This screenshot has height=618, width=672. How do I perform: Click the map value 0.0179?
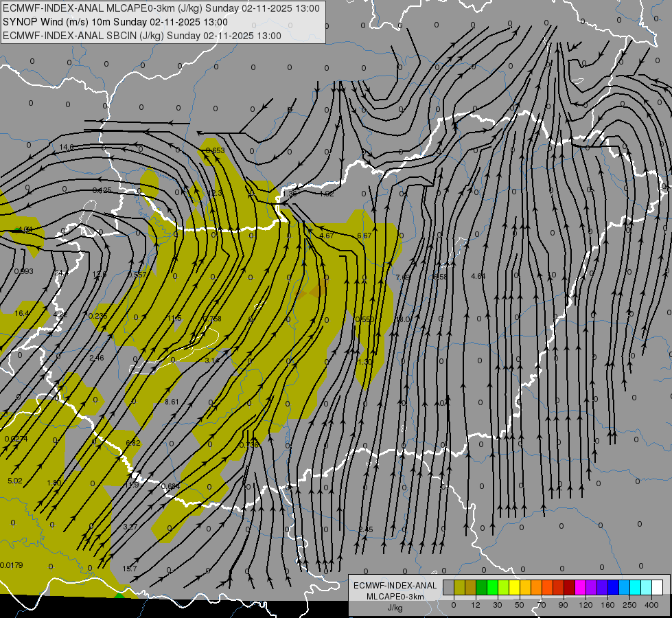pyautogui.click(x=12, y=565)
